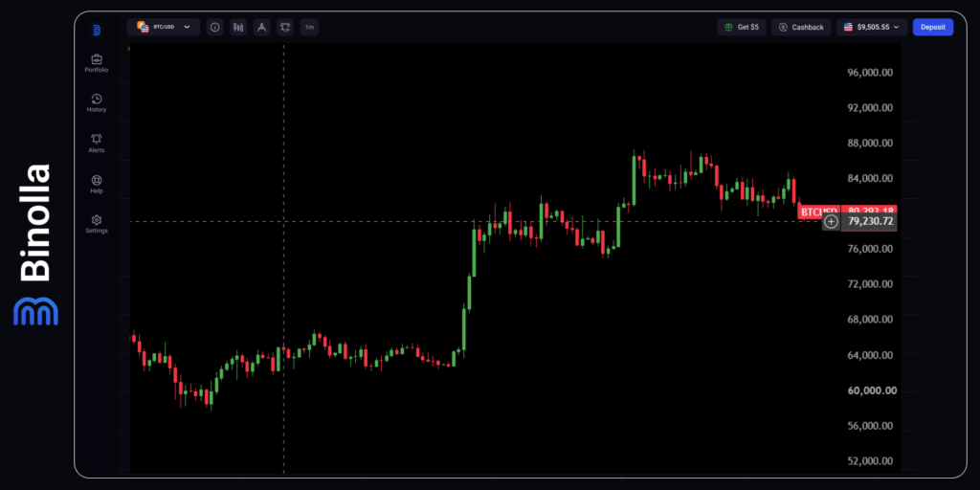Click the 60,000.00 price axis label
Screen dimensions: 980x490
click(872, 390)
